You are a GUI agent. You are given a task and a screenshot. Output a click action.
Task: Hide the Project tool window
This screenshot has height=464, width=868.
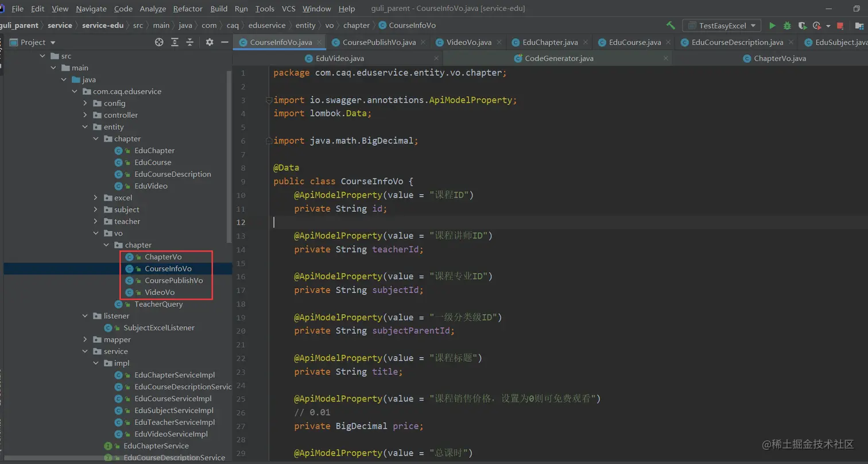tap(224, 42)
